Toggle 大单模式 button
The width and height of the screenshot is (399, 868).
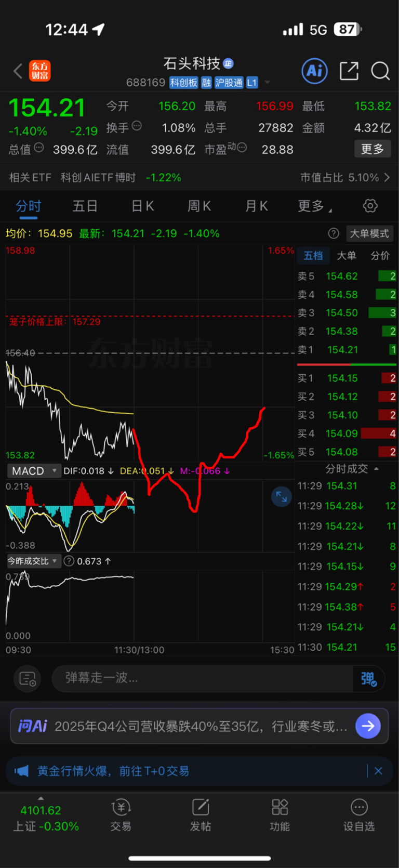369,233
